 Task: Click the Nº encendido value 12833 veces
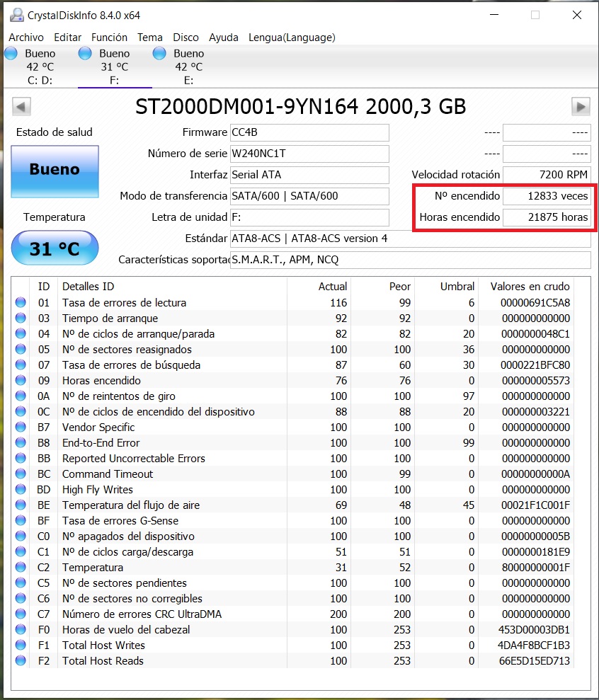(547, 196)
